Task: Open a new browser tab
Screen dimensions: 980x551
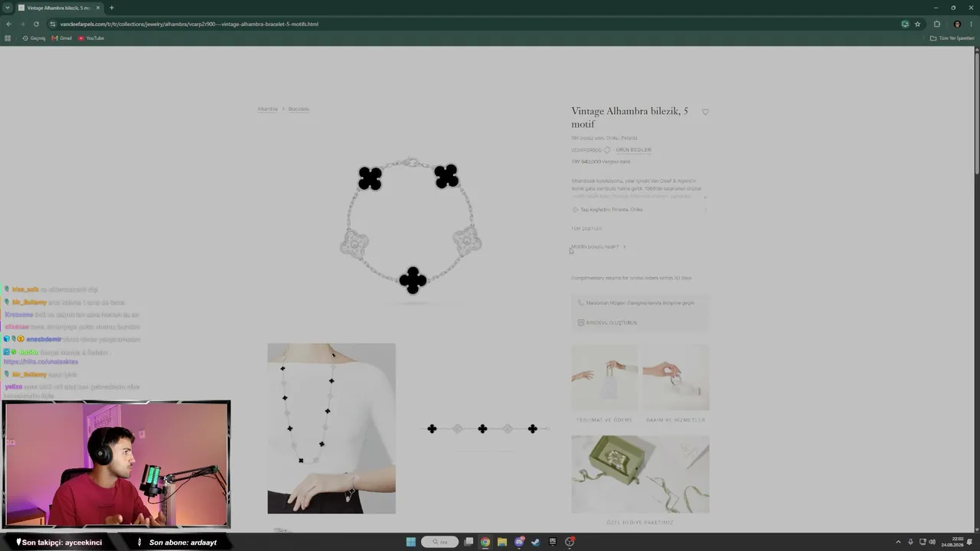Action: (111, 8)
